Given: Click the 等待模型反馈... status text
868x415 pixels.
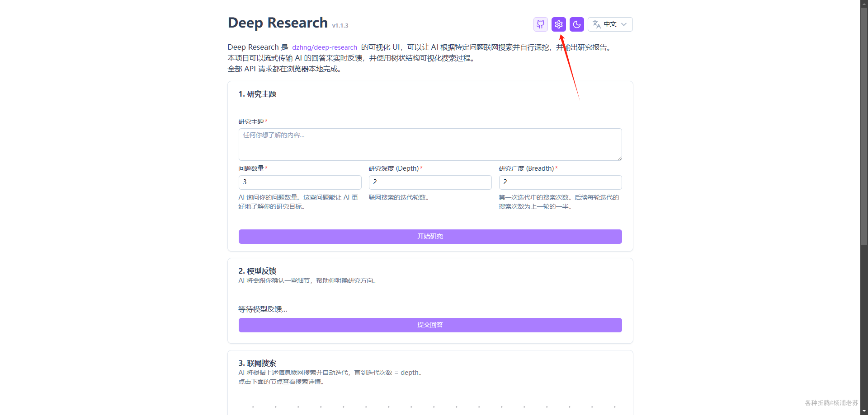Looking at the screenshot, I should pos(263,309).
